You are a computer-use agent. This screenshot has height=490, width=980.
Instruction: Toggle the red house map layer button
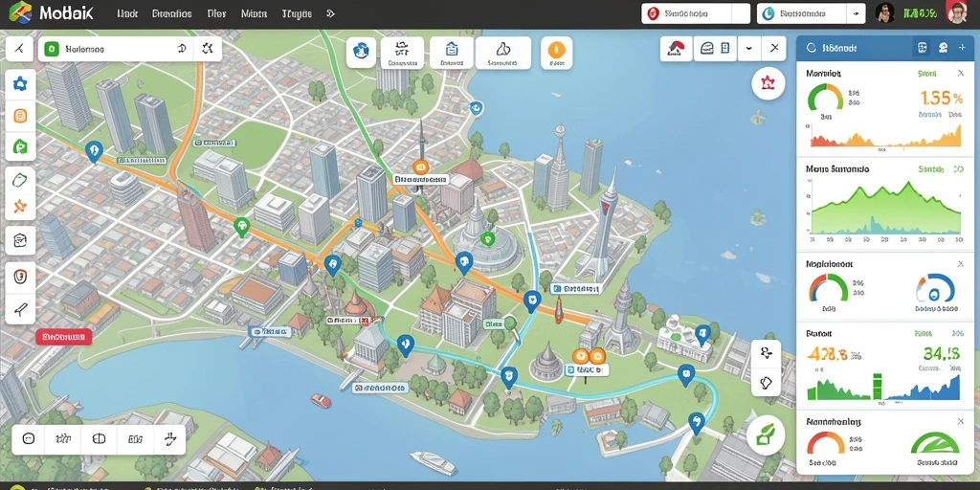[677, 49]
